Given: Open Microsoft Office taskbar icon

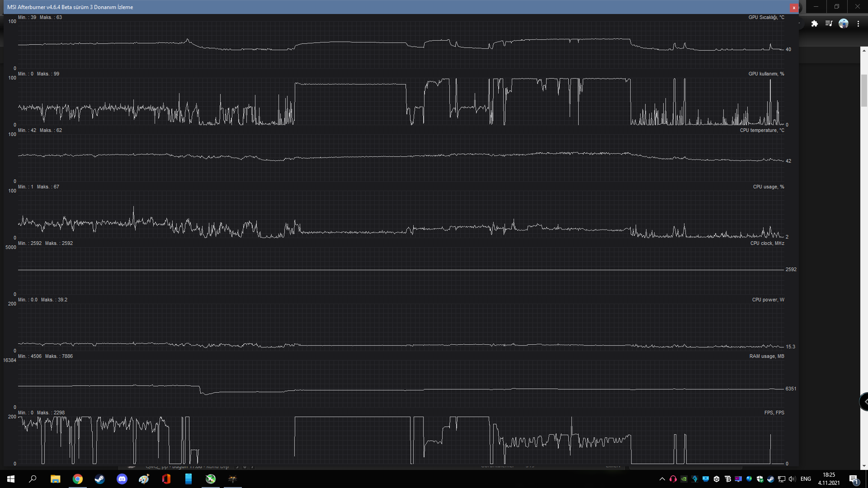Looking at the screenshot, I should click(166, 479).
